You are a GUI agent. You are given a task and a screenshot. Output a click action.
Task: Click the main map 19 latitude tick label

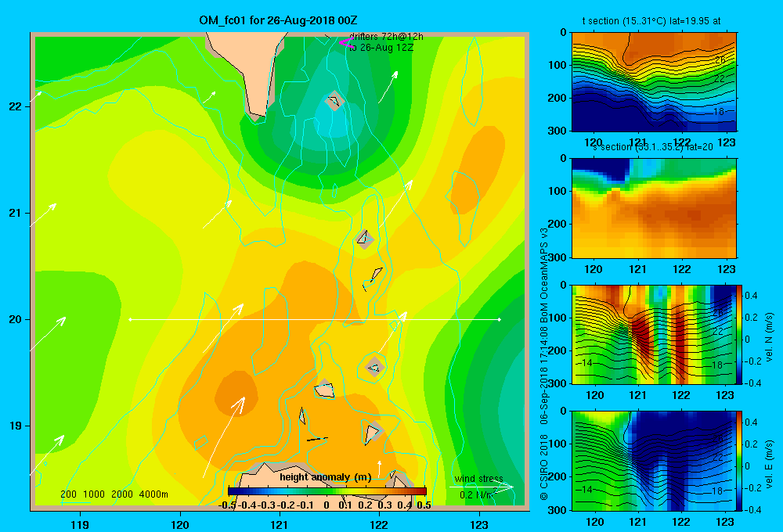[15, 426]
